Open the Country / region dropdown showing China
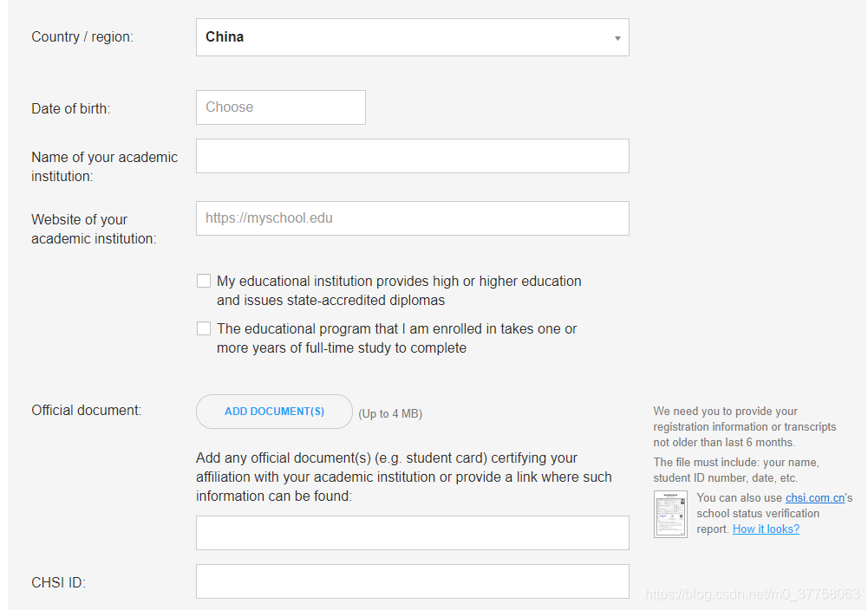Viewport: 868px width, 610px height. (x=412, y=37)
